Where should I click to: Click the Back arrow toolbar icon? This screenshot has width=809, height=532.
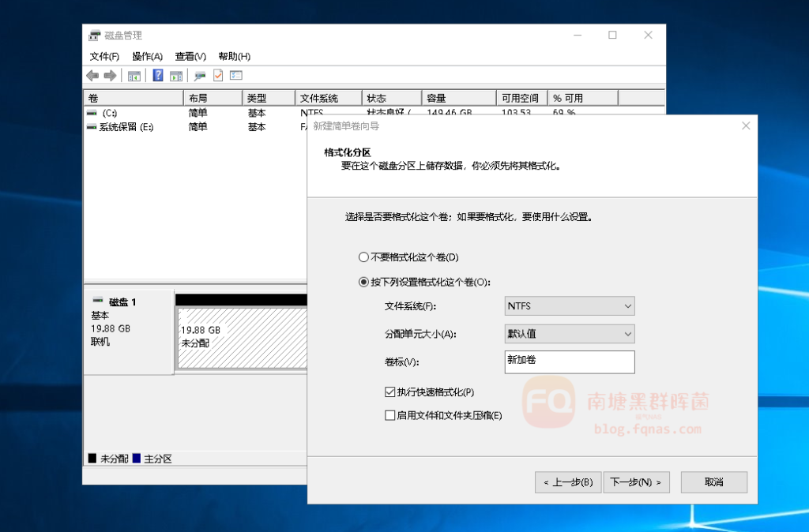coord(92,76)
